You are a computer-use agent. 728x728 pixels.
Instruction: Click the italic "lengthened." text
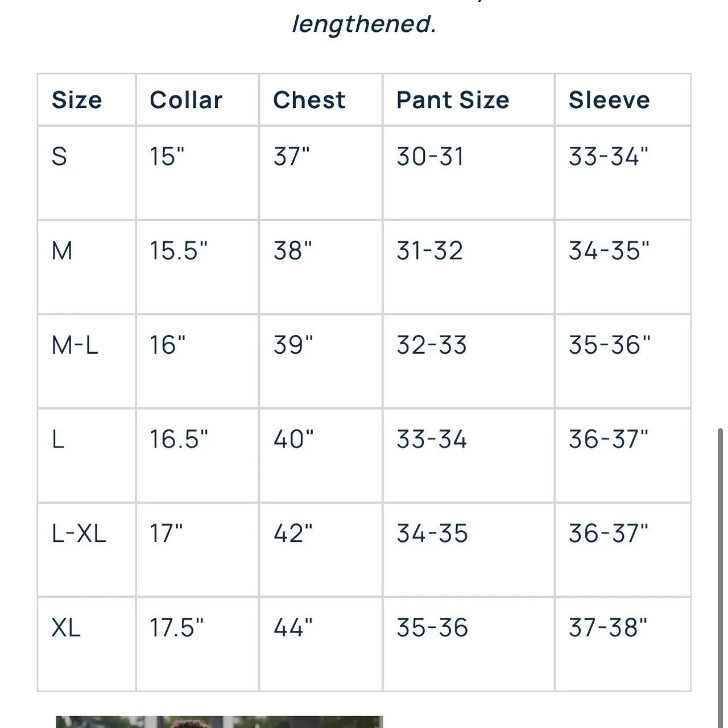click(x=364, y=24)
